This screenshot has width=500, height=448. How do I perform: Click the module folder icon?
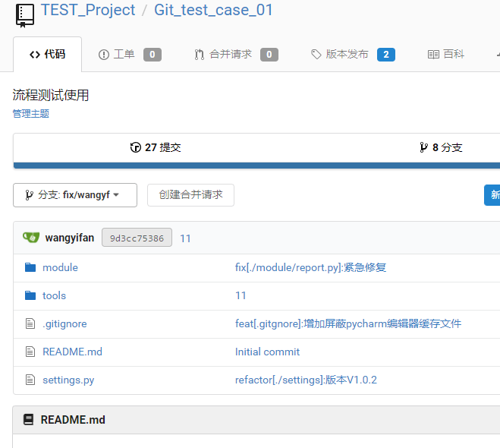click(30, 267)
